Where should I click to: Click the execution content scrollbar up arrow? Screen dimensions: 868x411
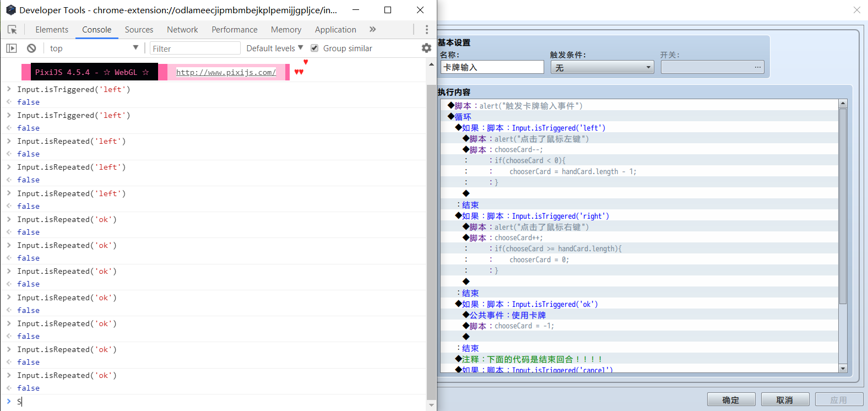843,104
